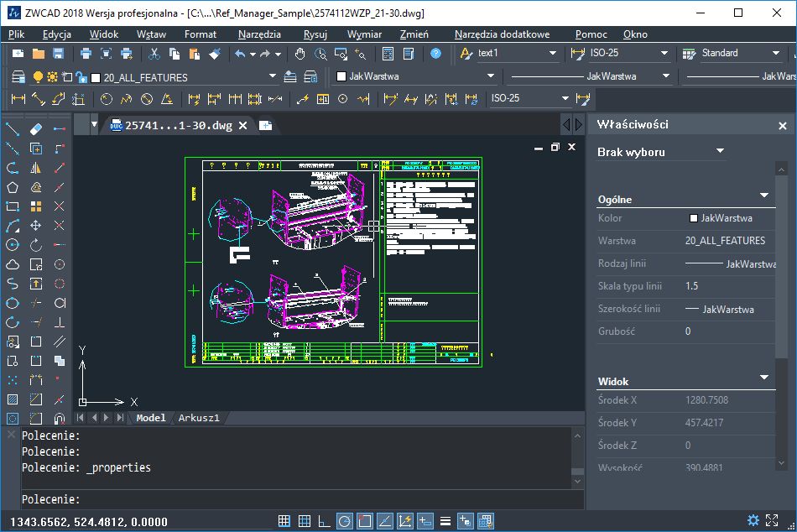Toggle Object Snap in status bar
Image resolution: width=797 pixels, height=532 pixels.
coord(364,521)
